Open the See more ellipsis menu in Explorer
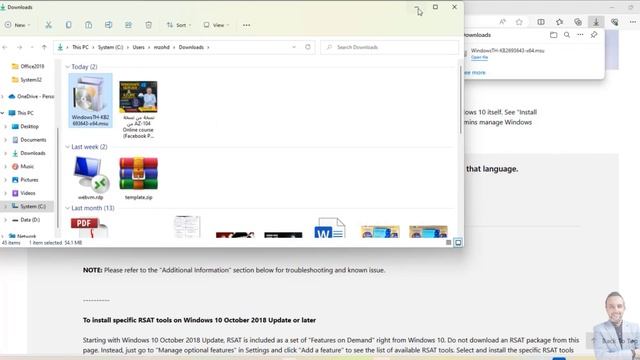Image resolution: width=640 pixels, height=360 pixels. (x=247, y=25)
